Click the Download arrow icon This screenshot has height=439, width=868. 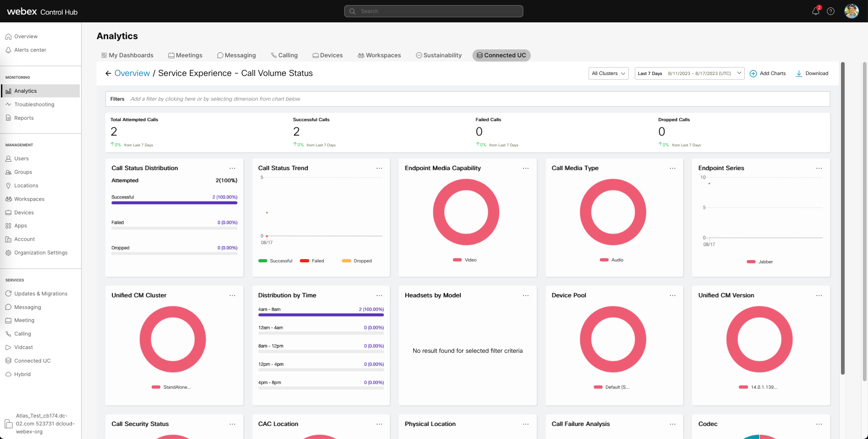coord(799,74)
